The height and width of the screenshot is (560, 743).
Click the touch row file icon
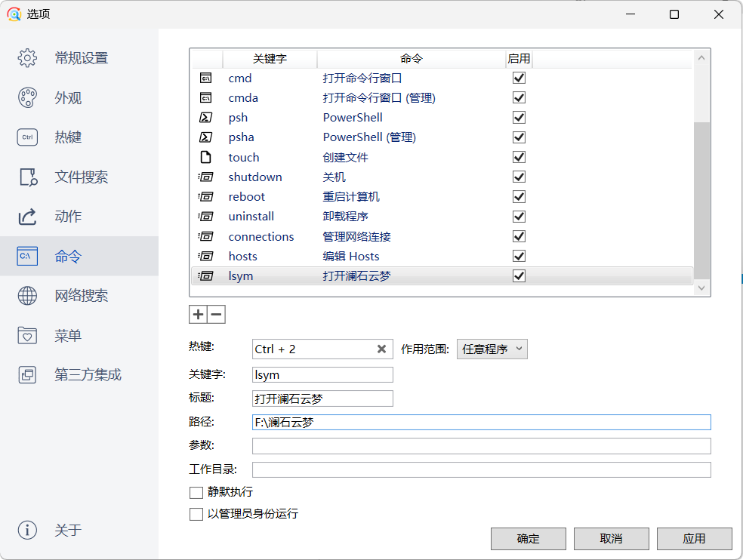pos(205,157)
